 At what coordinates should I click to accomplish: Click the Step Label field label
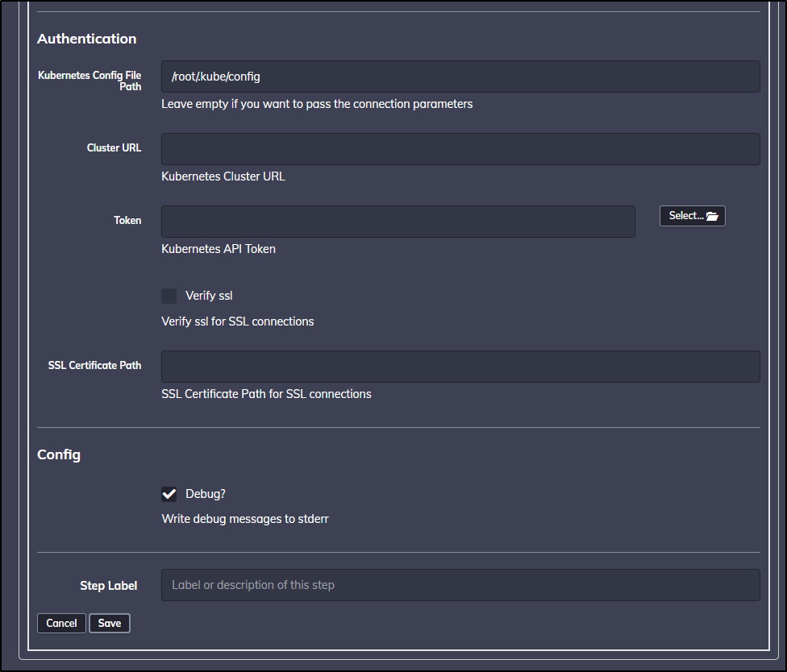[108, 586]
